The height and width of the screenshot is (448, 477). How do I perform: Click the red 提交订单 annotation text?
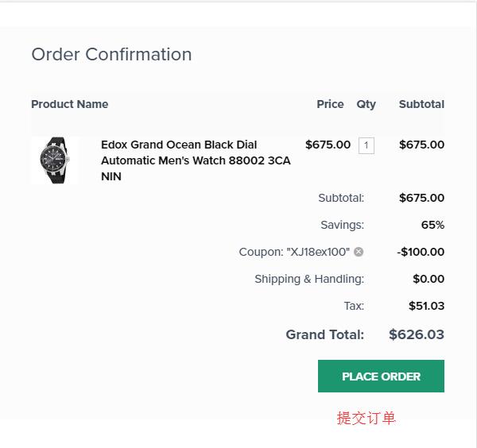(366, 418)
